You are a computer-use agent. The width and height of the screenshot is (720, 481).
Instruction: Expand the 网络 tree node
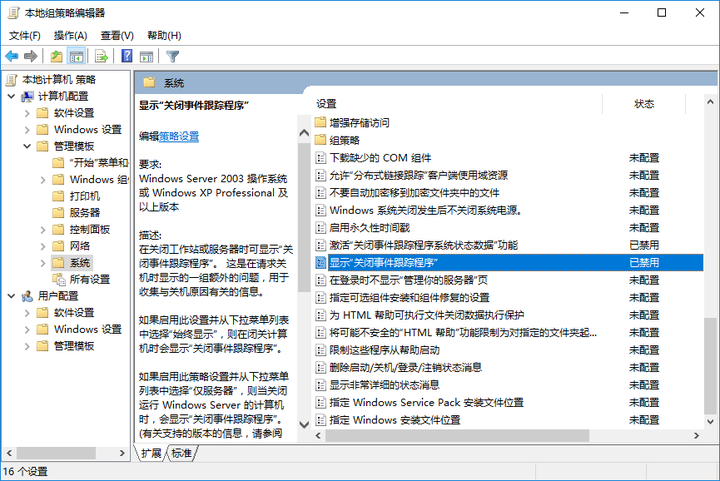coord(43,246)
